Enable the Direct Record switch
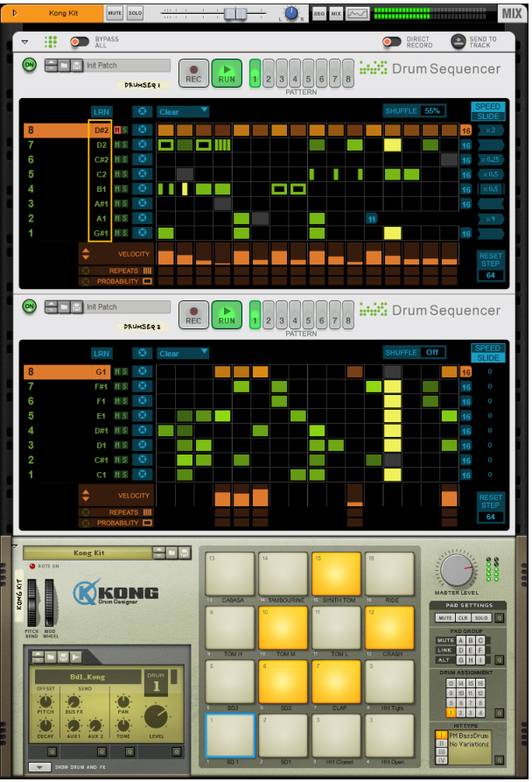Viewport: 532px width, 782px height. pos(392,41)
